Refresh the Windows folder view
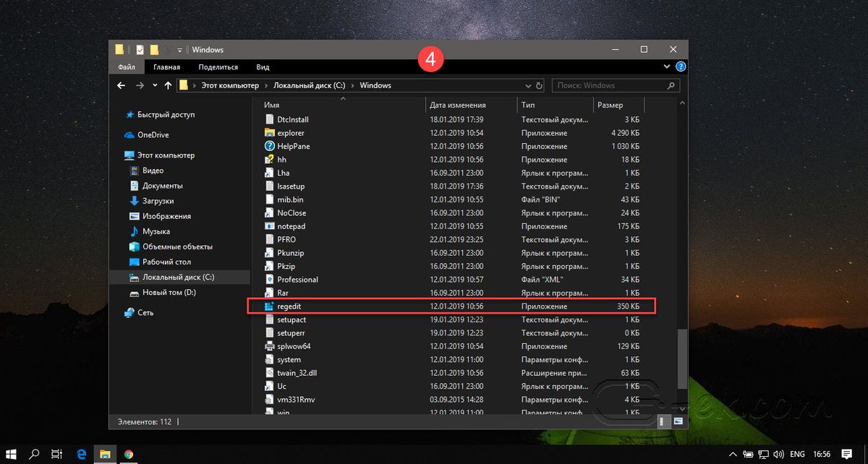This screenshot has width=868, height=464. [537, 85]
